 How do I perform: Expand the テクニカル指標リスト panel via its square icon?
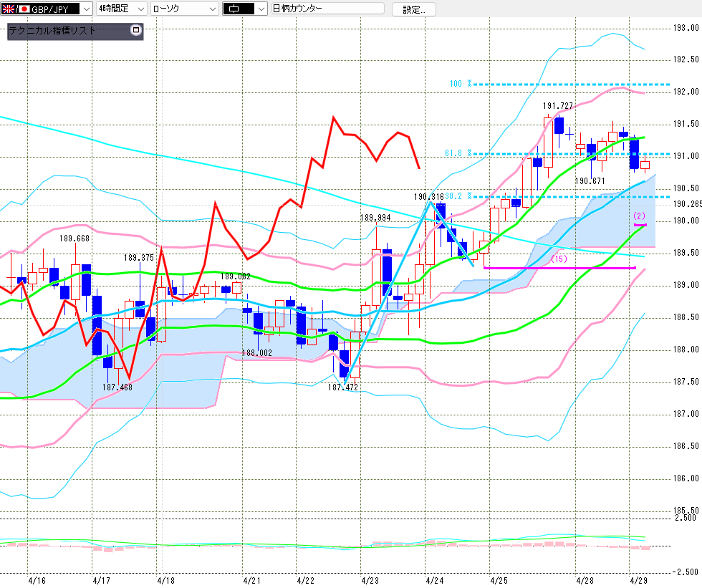(135, 30)
